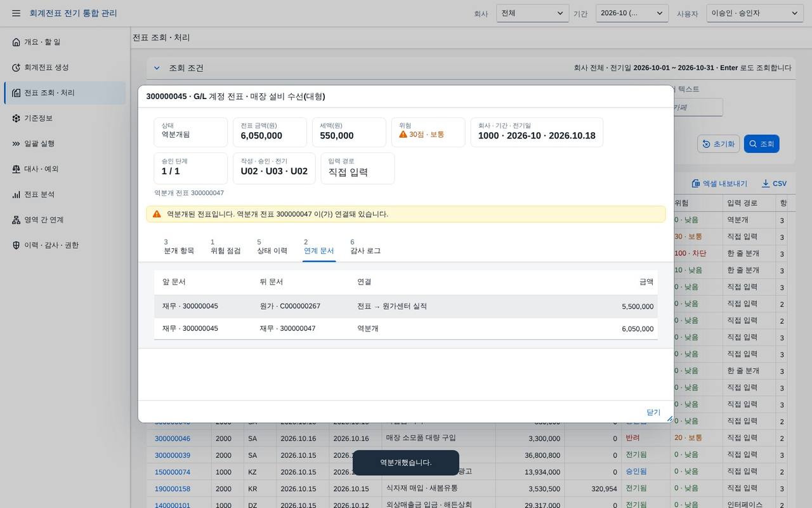Click the 회계전표 생성 sidebar icon

tap(16, 67)
